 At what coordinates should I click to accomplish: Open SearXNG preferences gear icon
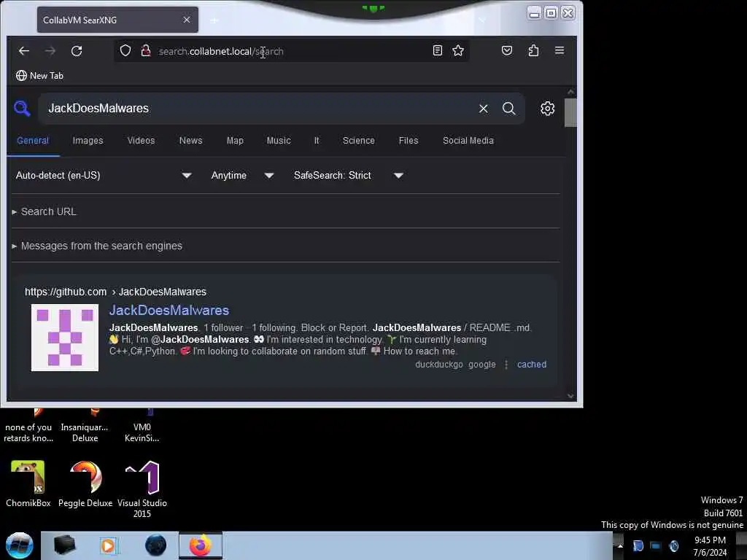click(547, 109)
